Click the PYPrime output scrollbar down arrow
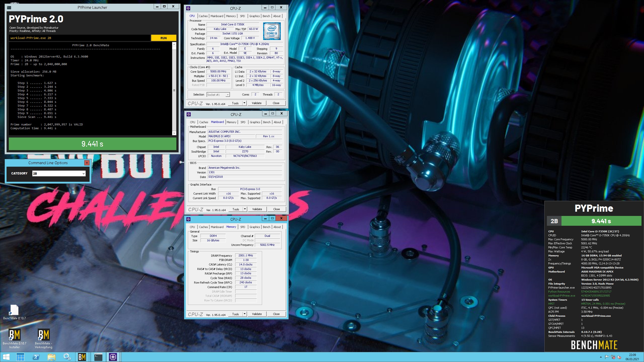 point(174,133)
